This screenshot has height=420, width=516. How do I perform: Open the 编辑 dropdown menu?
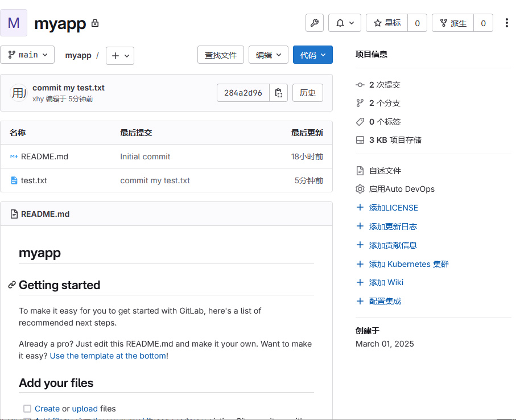coord(268,55)
